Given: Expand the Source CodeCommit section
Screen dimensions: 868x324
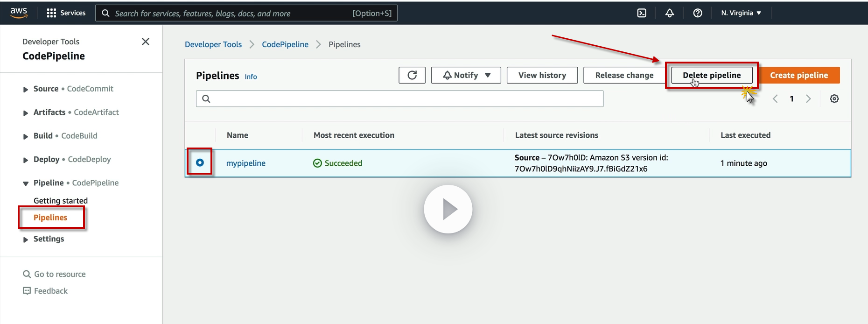Looking at the screenshot, I should (x=26, y=89).
